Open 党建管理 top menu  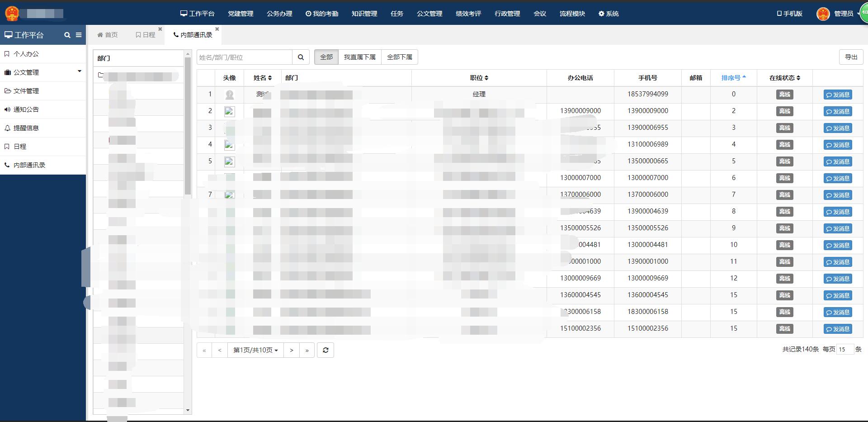tap(241, 14)
